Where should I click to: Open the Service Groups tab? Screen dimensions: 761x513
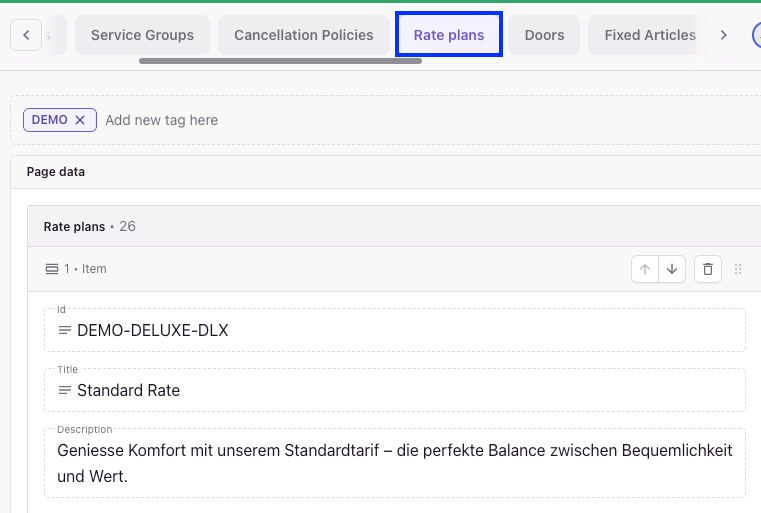pos(142,35)
